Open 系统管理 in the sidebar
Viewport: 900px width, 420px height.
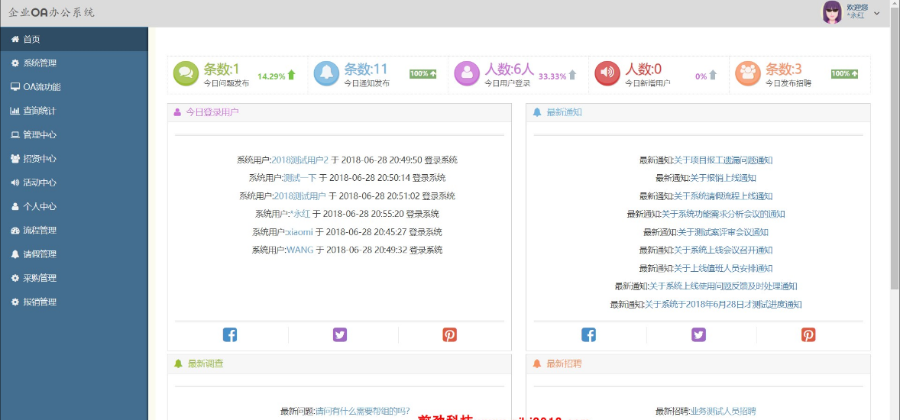pyautogui.click(x=74, y=63)
